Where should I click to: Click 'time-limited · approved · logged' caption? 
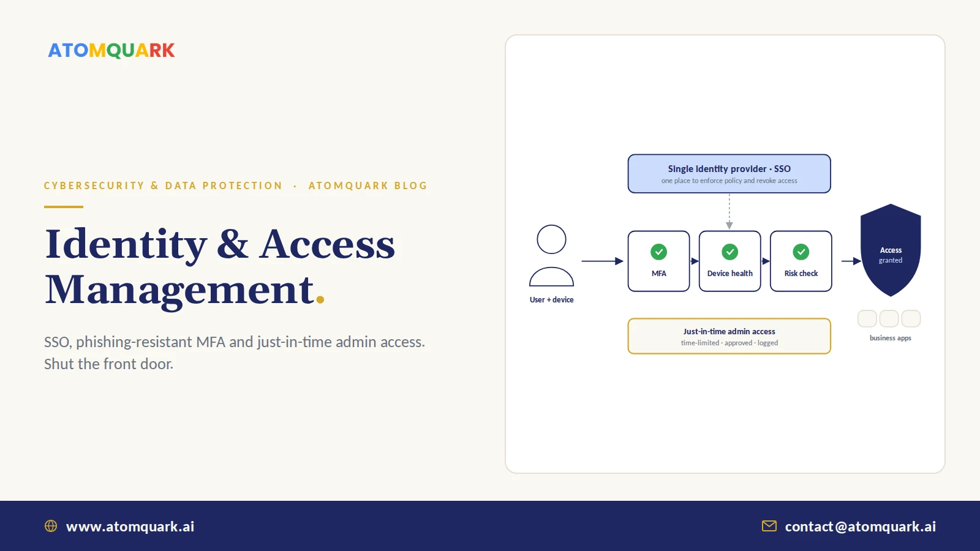[x=729, y=343]
